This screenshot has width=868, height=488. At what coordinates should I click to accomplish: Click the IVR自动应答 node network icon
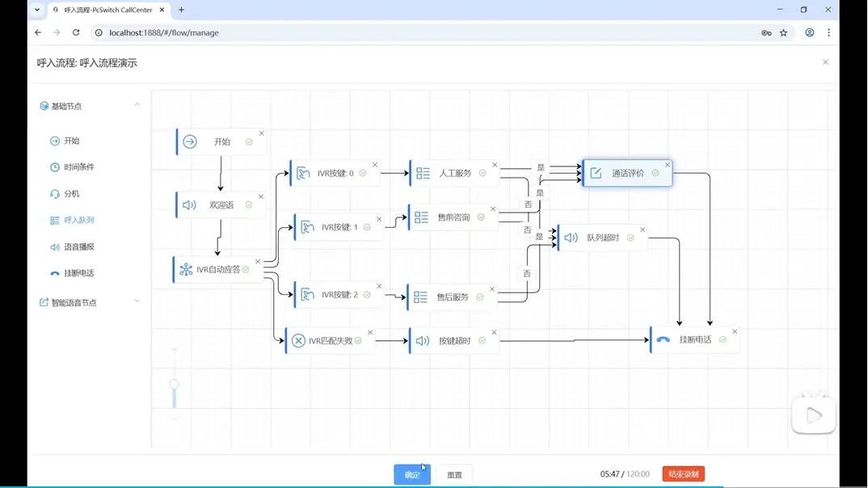pos(186,270)
